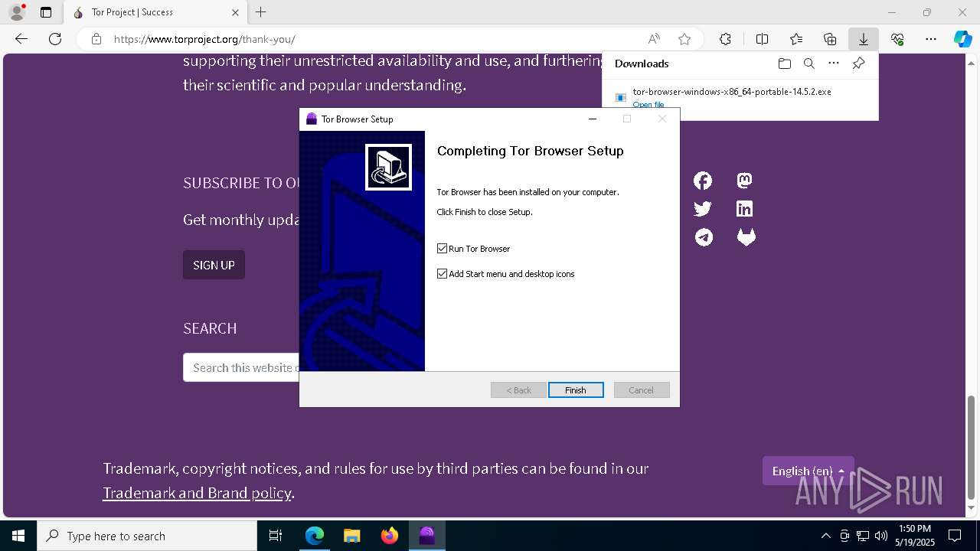Click the Back button in Setup dialog
This screenshot has height=551, width=980.
518,390
